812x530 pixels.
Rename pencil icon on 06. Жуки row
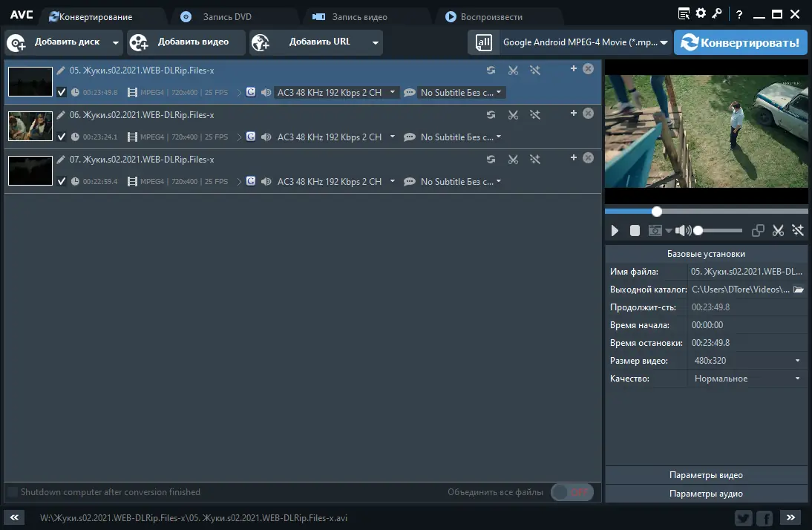tap(61, 115)
